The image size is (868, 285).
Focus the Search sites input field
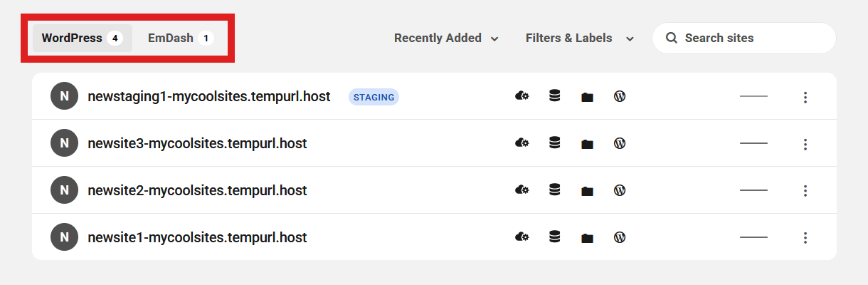tap(743, 38)
